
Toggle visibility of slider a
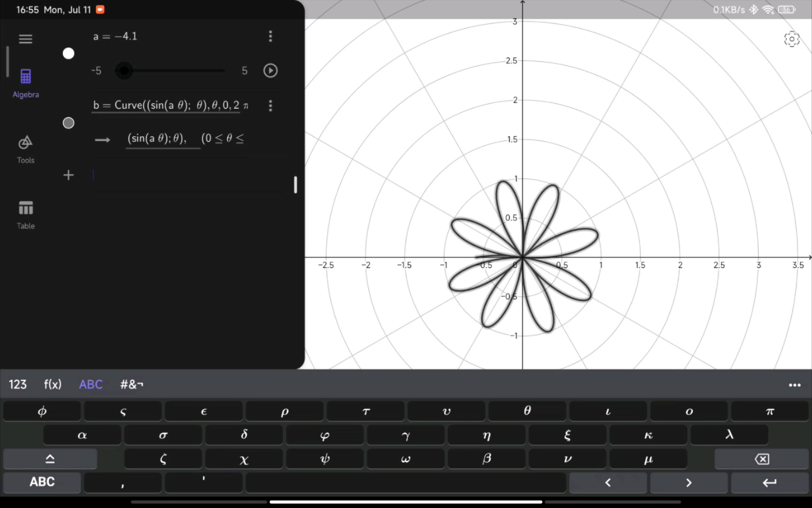(69, 54)
